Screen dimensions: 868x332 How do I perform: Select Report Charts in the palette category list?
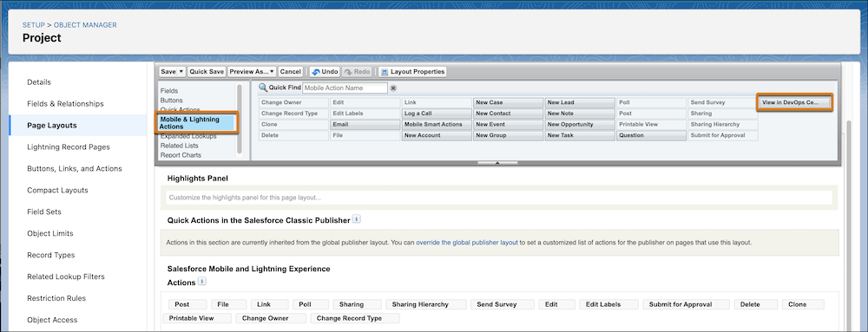[181, 155]
